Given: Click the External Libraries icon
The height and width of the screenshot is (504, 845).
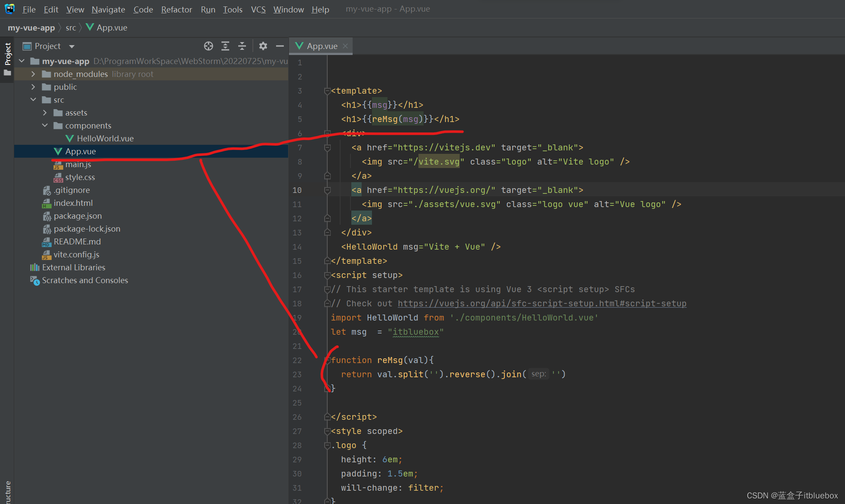Looking at the screenshot, I should [x=35, y=267].
